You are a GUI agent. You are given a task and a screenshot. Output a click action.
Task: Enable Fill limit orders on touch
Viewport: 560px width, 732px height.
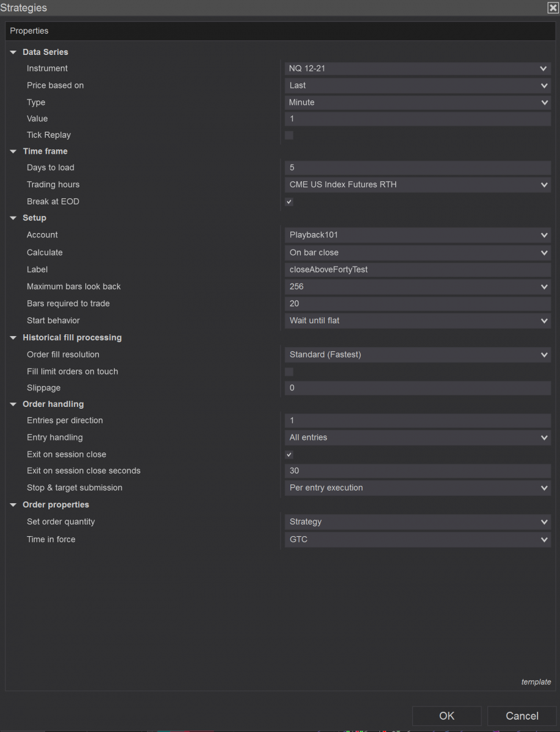point(289,371)
